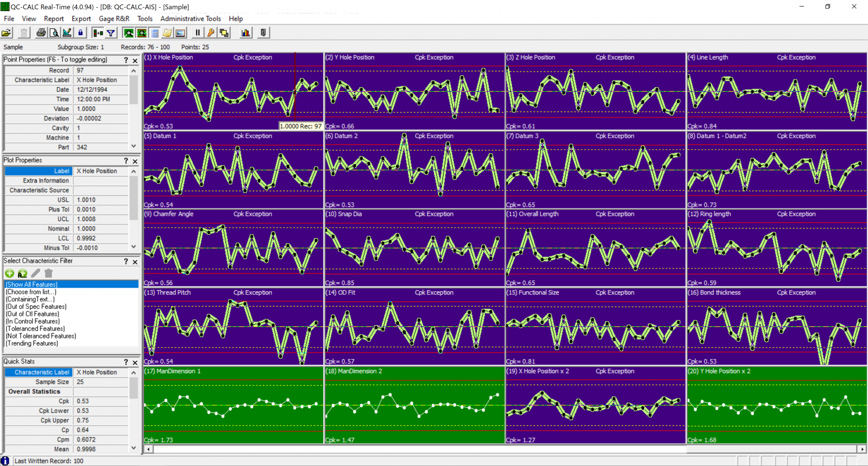
Task: Select (Out of Spec Features) filter
Action: pos(36,307)
